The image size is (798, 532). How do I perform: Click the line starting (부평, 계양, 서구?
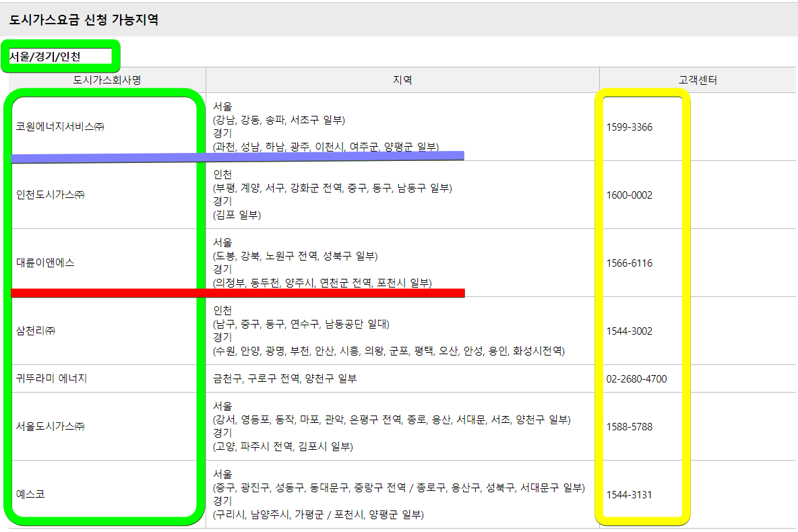coord(332,188)
